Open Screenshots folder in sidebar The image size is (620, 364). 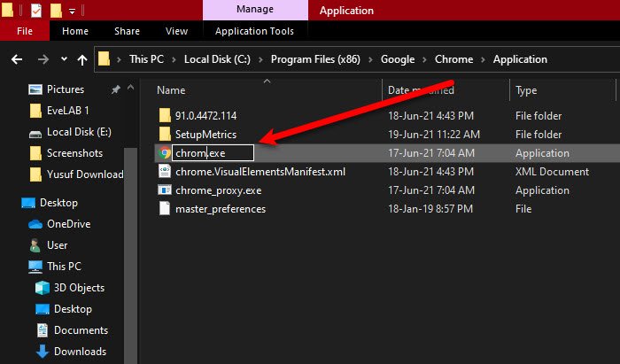74,153
